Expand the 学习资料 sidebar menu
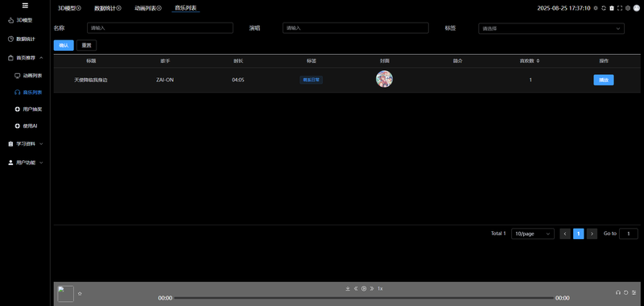This screenshot has width=644, height=306. pyautogui.click(x=26, y=144)
